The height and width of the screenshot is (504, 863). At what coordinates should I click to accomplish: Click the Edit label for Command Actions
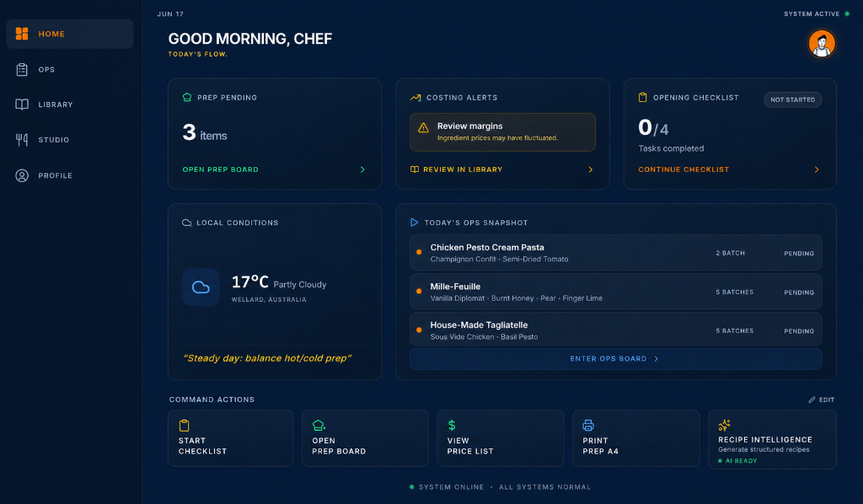826,400
